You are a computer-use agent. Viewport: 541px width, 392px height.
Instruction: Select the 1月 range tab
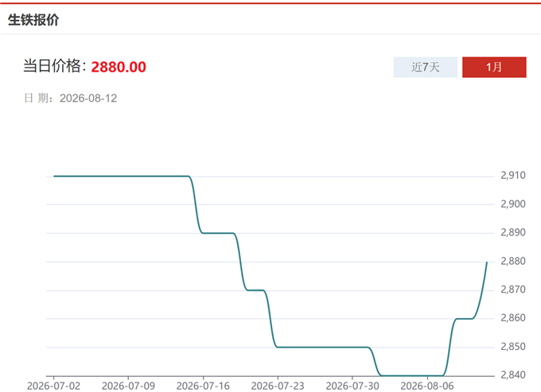[494, 68]
